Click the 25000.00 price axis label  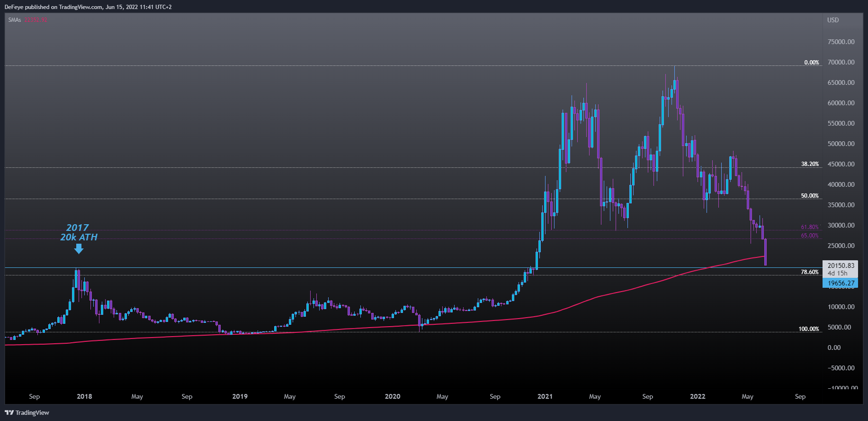click(841, 246)
